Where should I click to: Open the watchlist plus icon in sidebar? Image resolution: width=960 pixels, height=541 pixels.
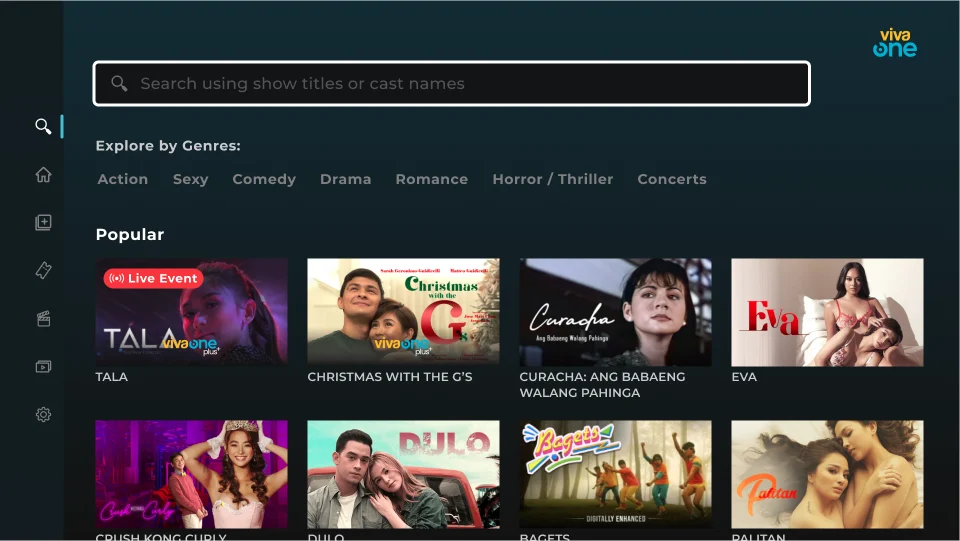(43, 223)
